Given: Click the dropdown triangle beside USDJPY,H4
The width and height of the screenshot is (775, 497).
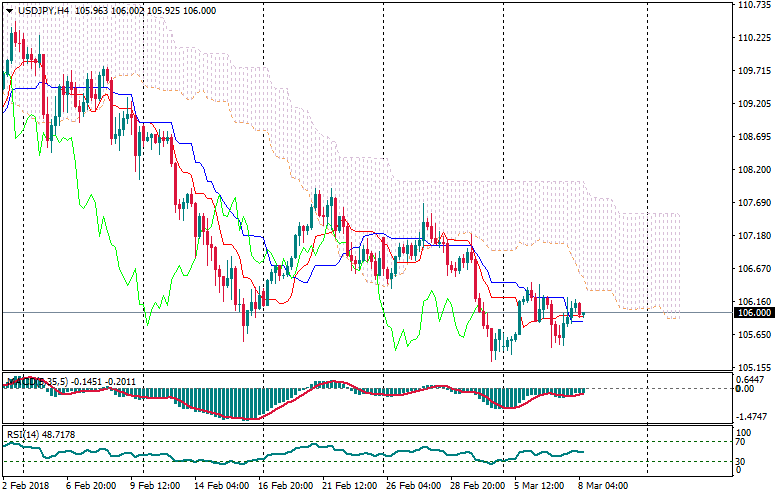Looking at the screenshot, I should (9, 9).
